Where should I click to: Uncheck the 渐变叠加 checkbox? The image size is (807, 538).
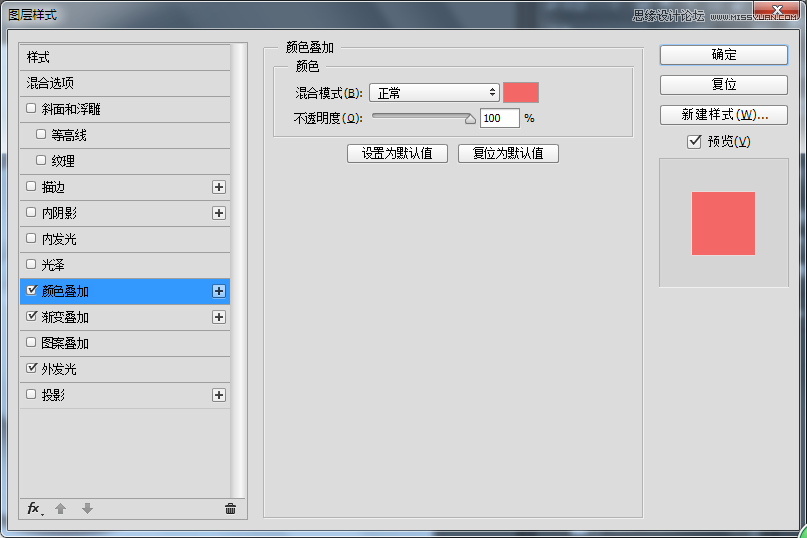(31, 316)
